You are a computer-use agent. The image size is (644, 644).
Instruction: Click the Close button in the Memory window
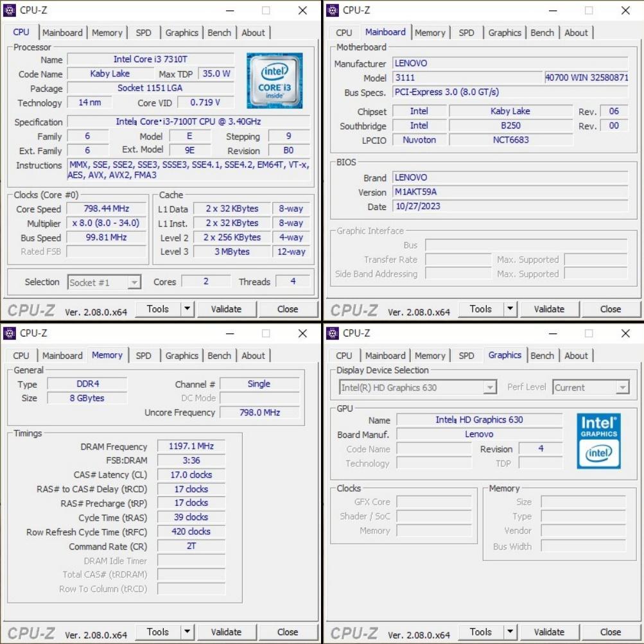pos(288,632)
